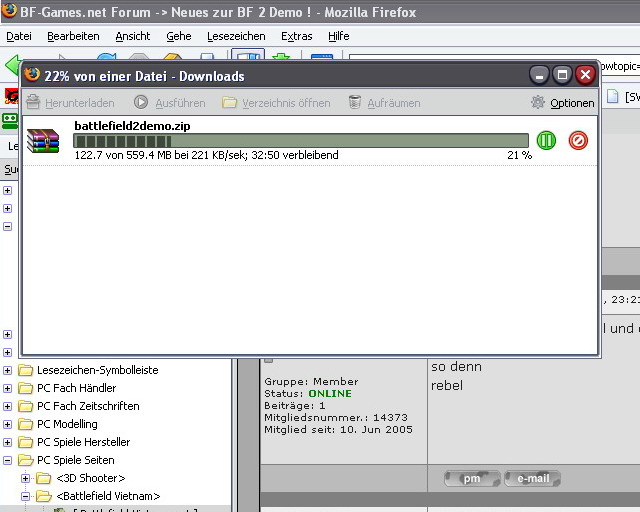640x512 pixels.
Task: Expand PC Fach Händler folder
Action: 7,388
